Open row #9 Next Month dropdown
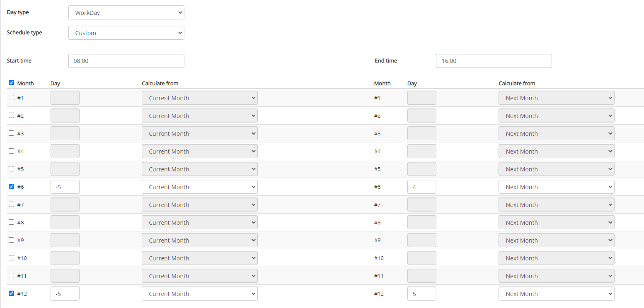 557,240
